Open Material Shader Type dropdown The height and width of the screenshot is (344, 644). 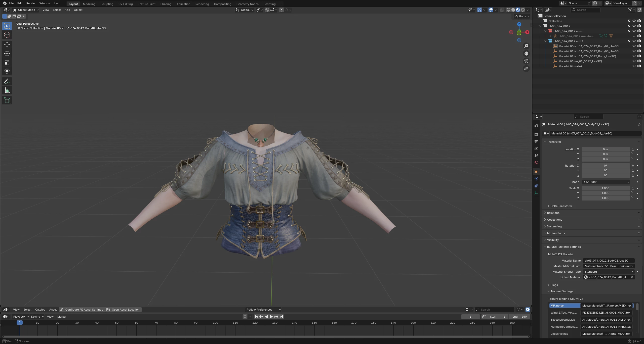pos(609,272)
